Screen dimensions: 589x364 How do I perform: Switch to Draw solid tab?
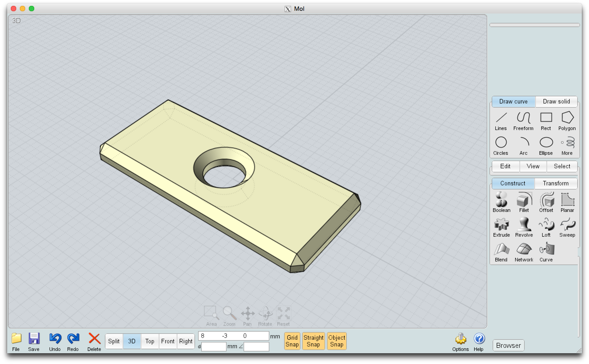(x=556, y=102)
